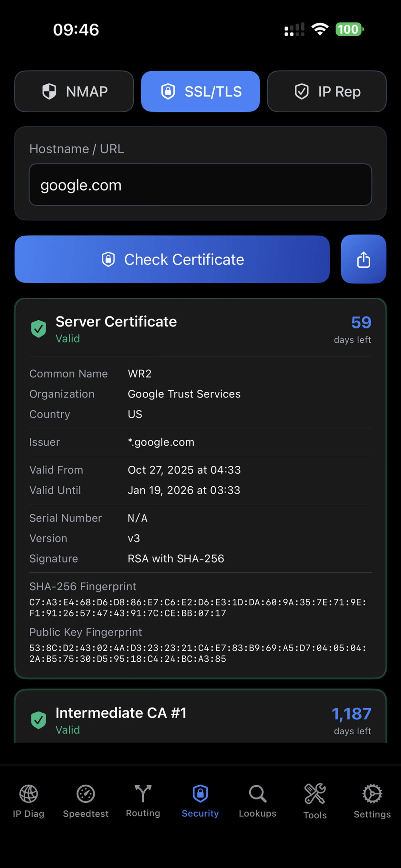Tap the 'Valid' status under Server Certificate
Viewport: 401px width, 868px height.
(68, 339)
